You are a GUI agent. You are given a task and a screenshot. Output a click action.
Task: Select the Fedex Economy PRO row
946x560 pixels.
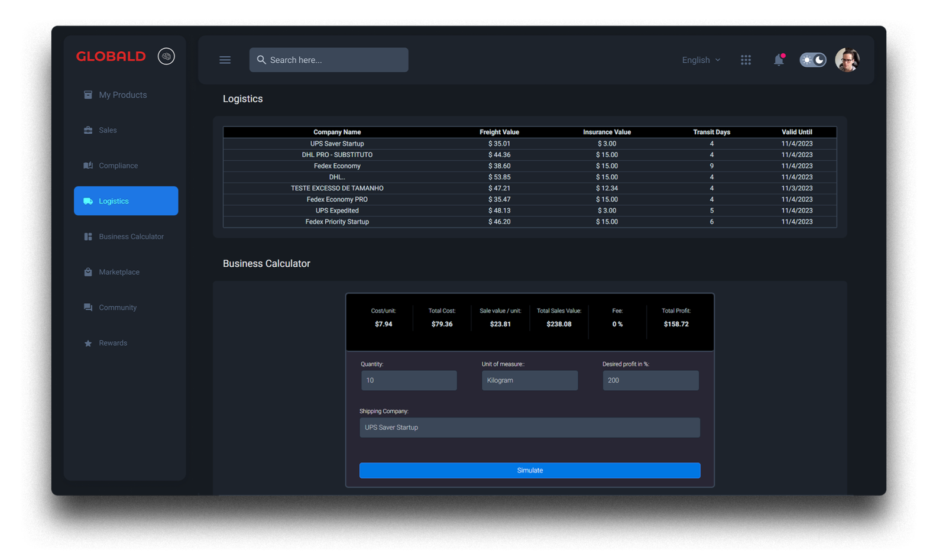[530, 199]
